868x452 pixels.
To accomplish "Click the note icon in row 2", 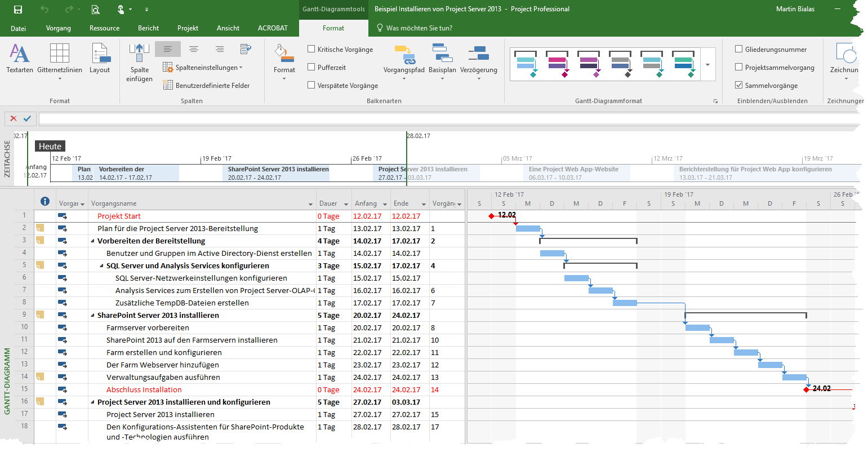I will 40,228.
